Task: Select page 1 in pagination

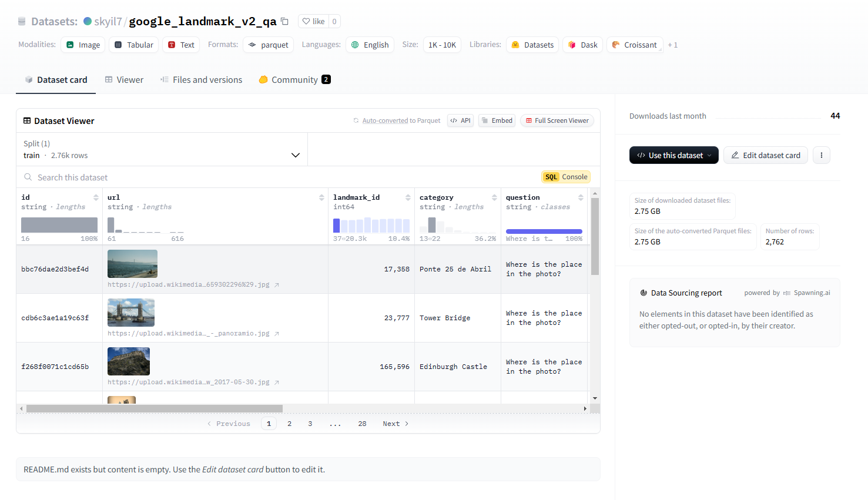Action: [x=269, y=424]
